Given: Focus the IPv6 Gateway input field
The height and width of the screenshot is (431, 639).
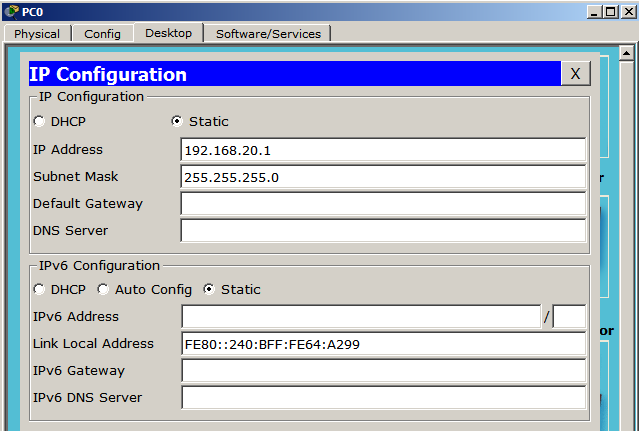Looking at the screenshot, I should [383, 371].
